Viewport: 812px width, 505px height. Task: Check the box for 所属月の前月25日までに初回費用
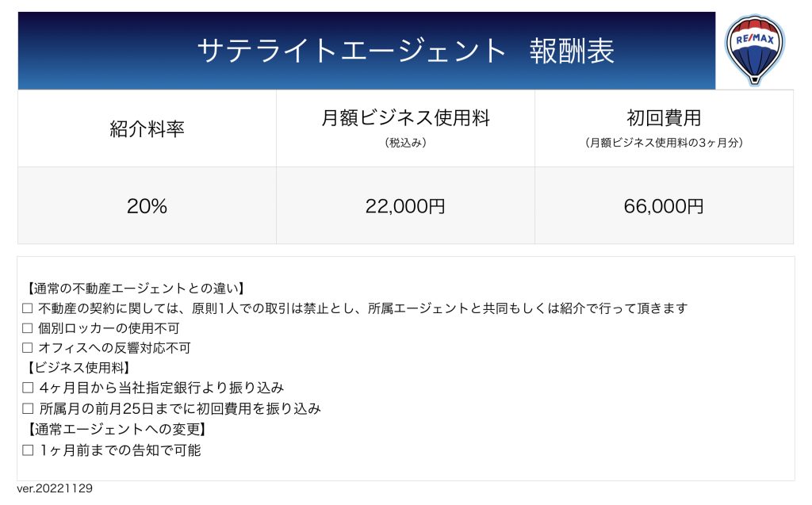click(x=28, y=408)
